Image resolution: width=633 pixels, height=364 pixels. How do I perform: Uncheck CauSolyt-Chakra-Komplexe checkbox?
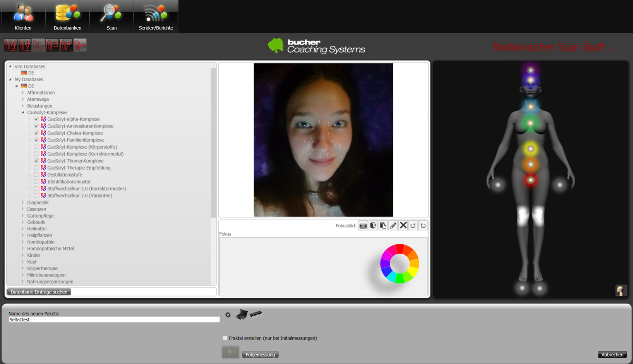pyautogui.click(x=36, y=133)
